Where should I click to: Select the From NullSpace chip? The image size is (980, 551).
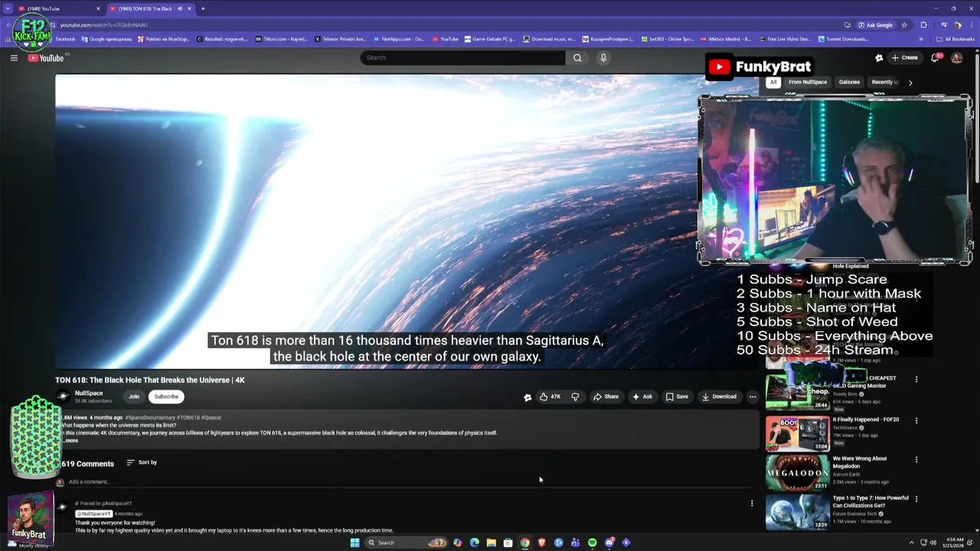point(808,82)
